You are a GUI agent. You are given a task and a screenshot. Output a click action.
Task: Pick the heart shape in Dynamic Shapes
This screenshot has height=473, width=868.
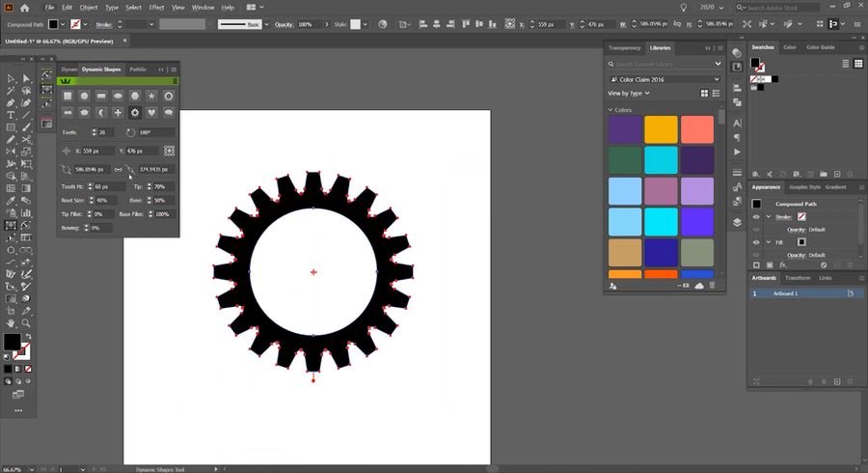pyautogui.click(x=151, y=113)
